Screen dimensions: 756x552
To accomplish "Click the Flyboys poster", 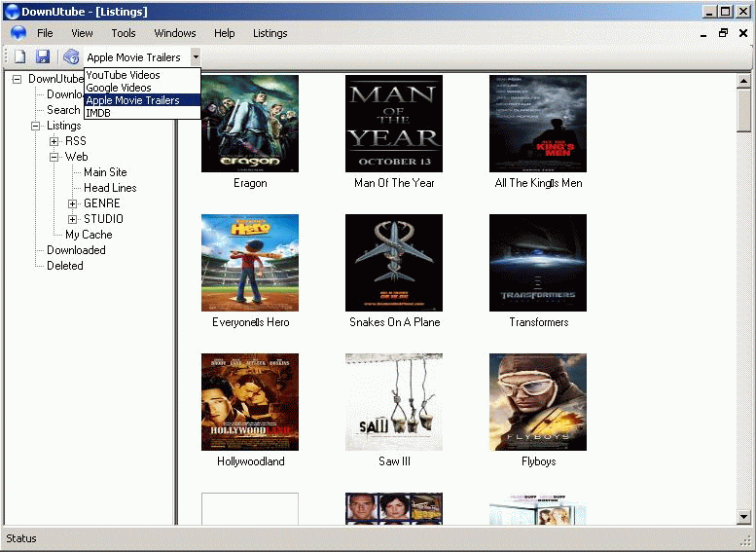I will tap(538, 402).
